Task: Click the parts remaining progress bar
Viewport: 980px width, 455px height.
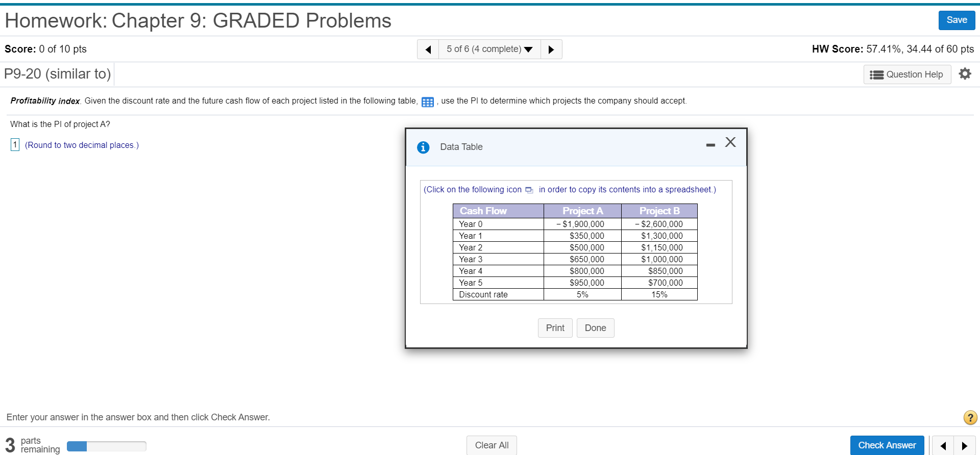Action: coord(106,446)
